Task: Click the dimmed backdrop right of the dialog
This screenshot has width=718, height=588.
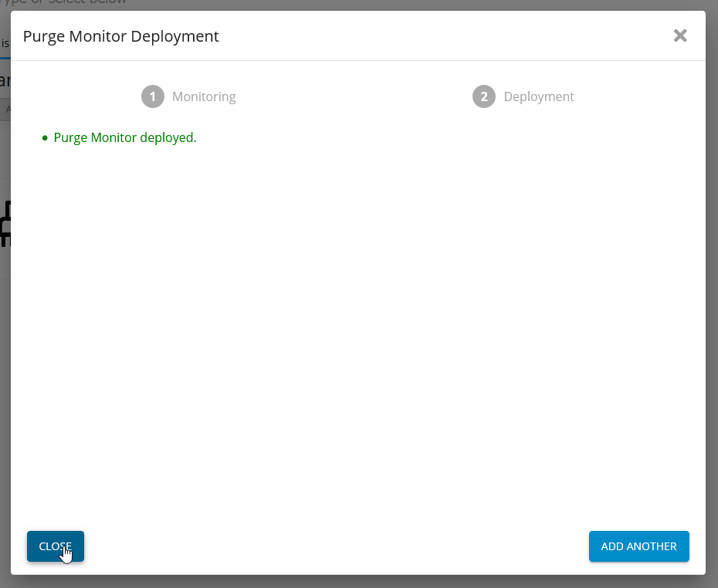Action: coord(712,309)
